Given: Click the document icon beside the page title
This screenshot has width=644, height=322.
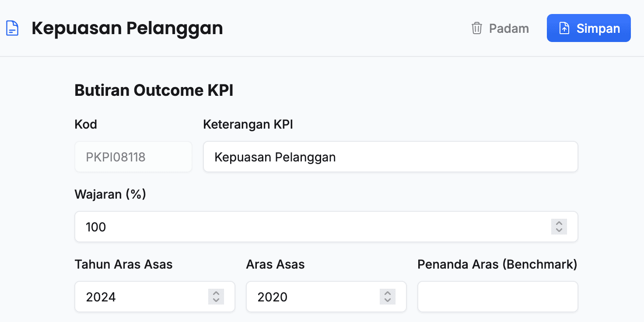Looking at the screenshot, I should 12,28.
